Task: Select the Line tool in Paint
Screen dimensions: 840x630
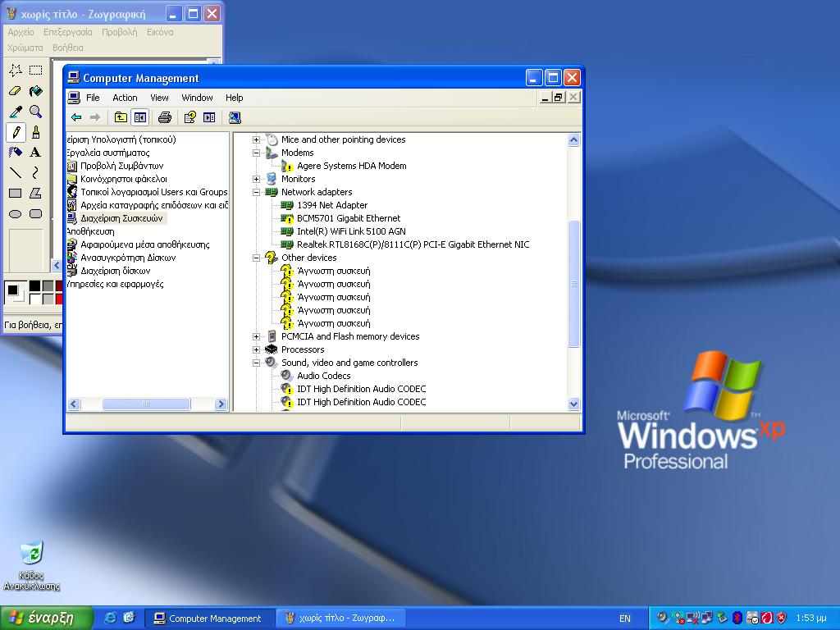Action: coord(16,172)
